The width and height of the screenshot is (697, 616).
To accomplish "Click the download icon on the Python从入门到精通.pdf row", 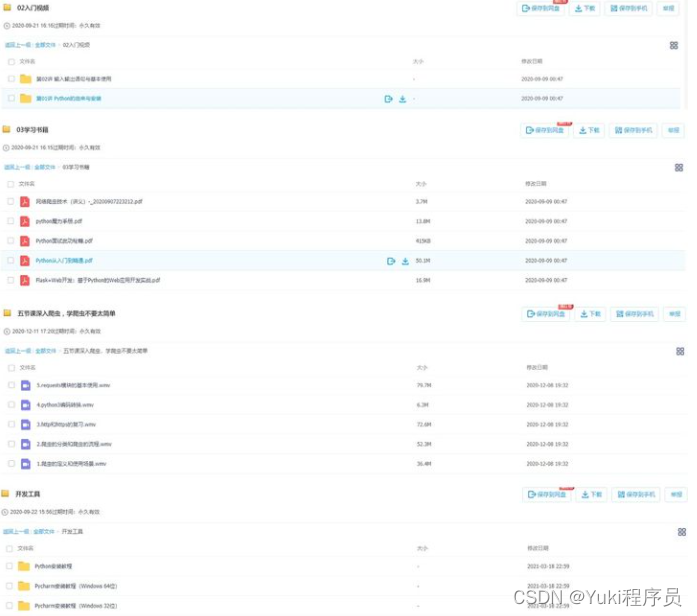I will [x=405, y=261].
